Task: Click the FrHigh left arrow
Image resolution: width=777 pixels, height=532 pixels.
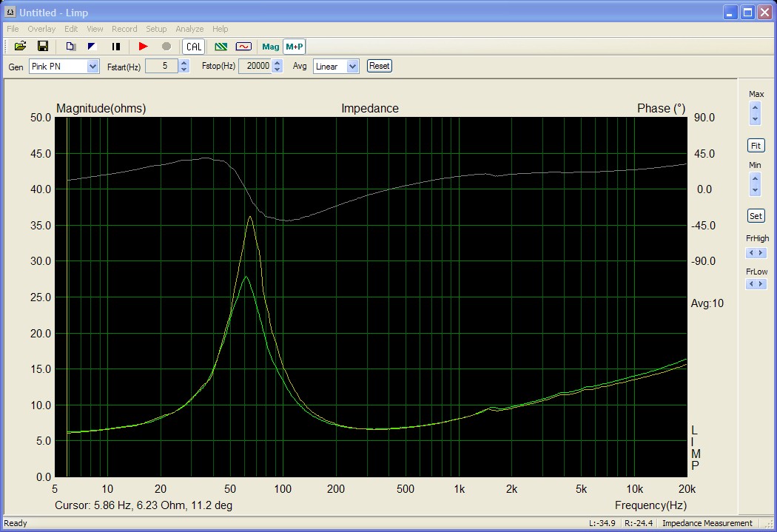Action: pyautogui.click(x=751, y=253)
